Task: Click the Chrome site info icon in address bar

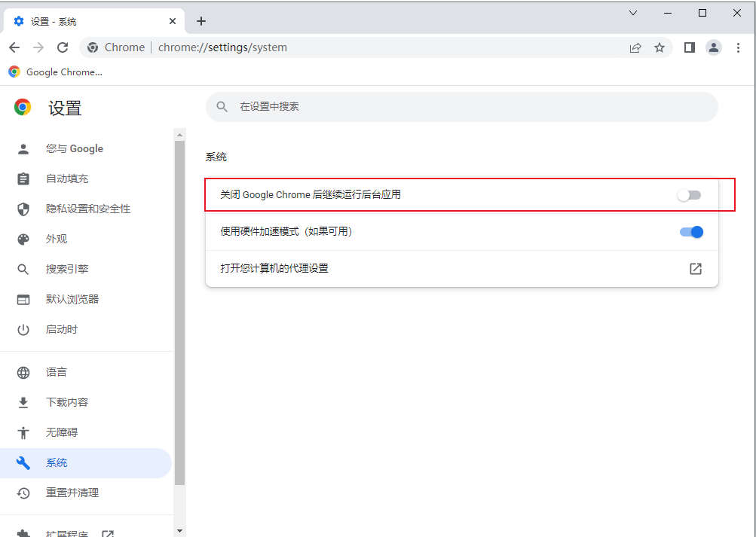Action: click(93, 47)
